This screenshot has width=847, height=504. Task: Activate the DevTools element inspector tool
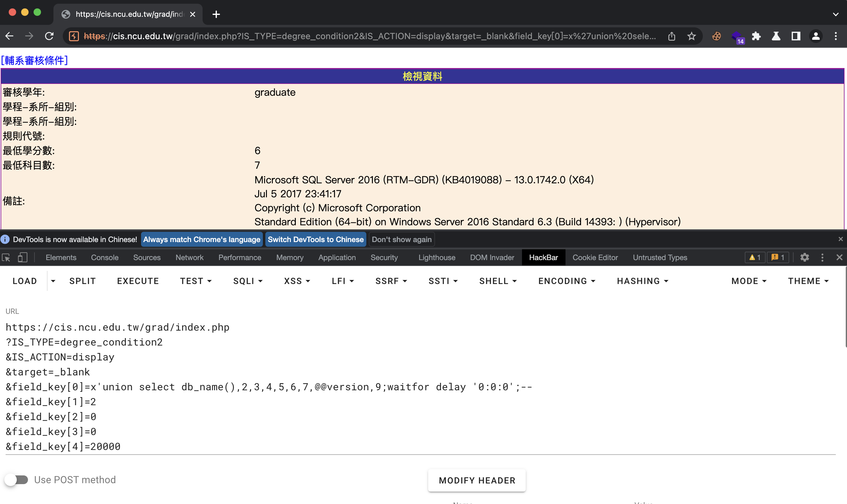6,257
